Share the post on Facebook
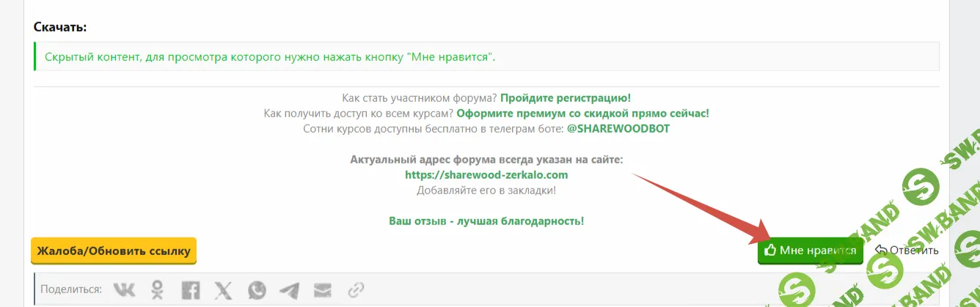The height and width of the screenshot is (307, 980). pos(191,290)
